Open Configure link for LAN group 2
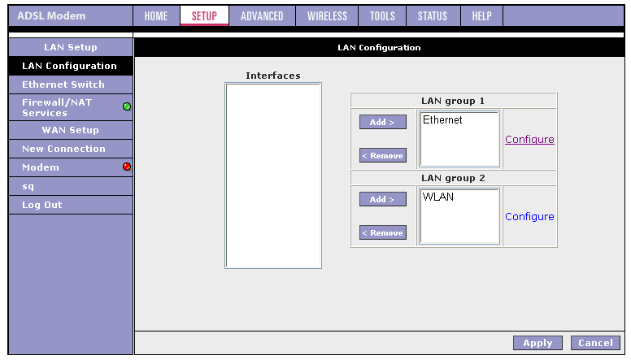Viewport: 631px width, 364px height. pos(529,217)
